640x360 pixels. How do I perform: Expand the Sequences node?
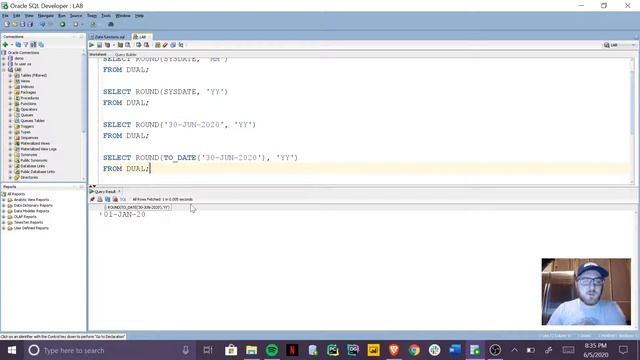11,138
